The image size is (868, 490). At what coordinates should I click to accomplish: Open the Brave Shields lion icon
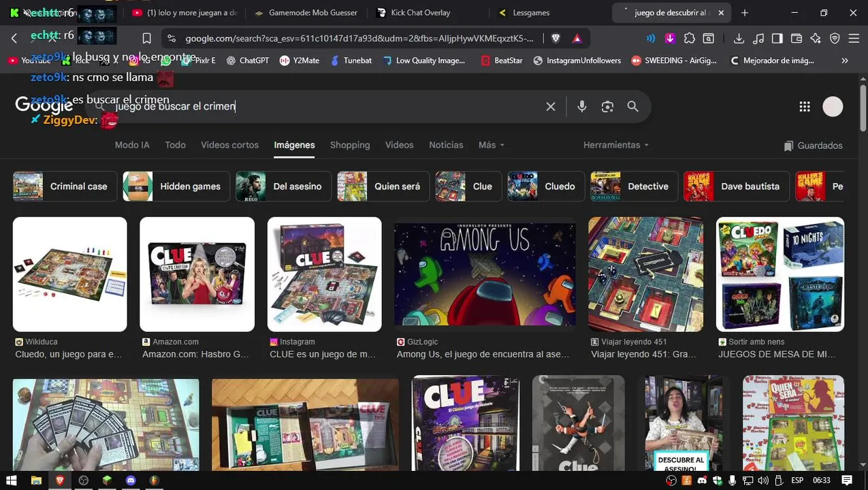[x=556, y=38]
